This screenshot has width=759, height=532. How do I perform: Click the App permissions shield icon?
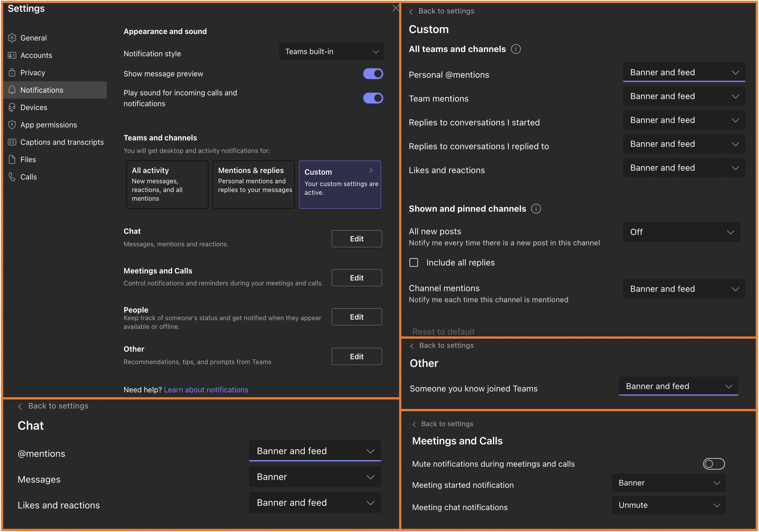click(x=12, y=125)
